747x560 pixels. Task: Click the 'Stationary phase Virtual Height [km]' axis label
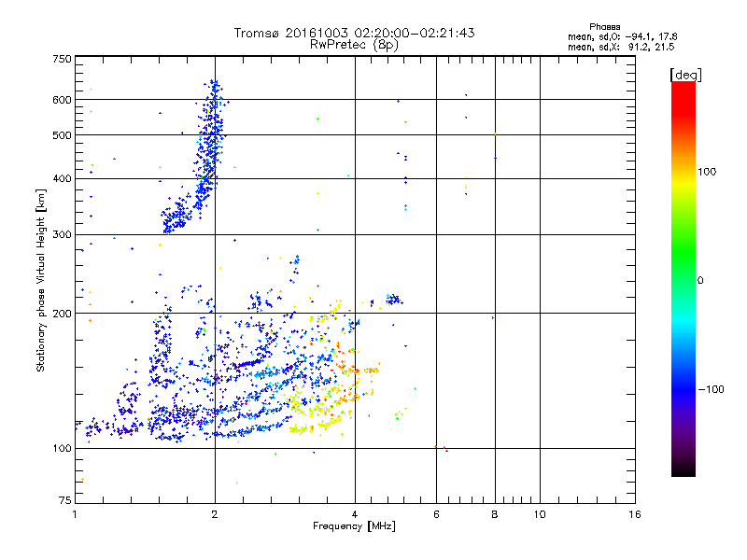pos(41,280)
